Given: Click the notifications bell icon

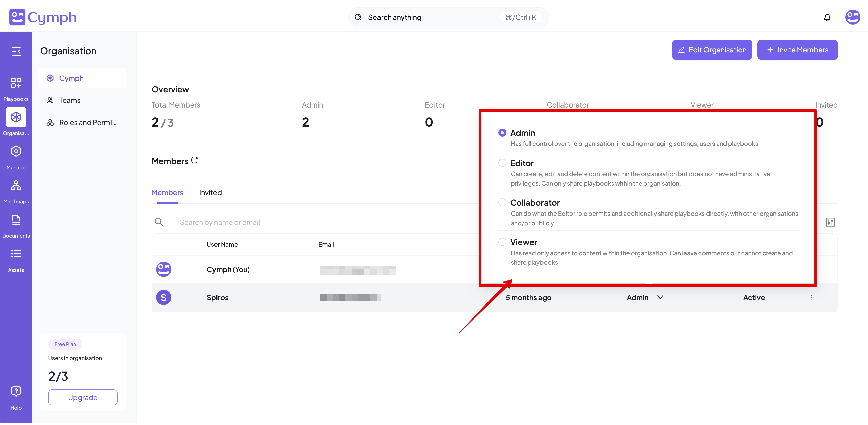Looking at the screenshot, I should click(x=827, y=18).
